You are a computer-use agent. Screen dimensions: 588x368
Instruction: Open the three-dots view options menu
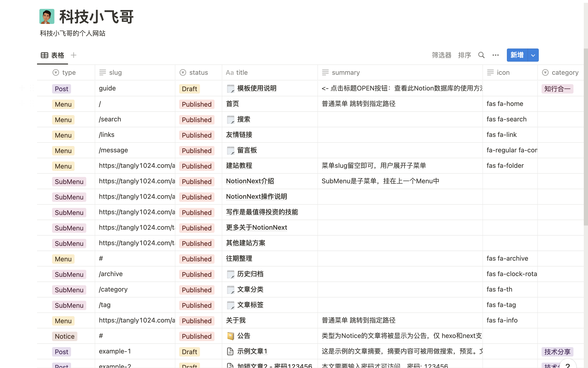click(x=496, y=55)
